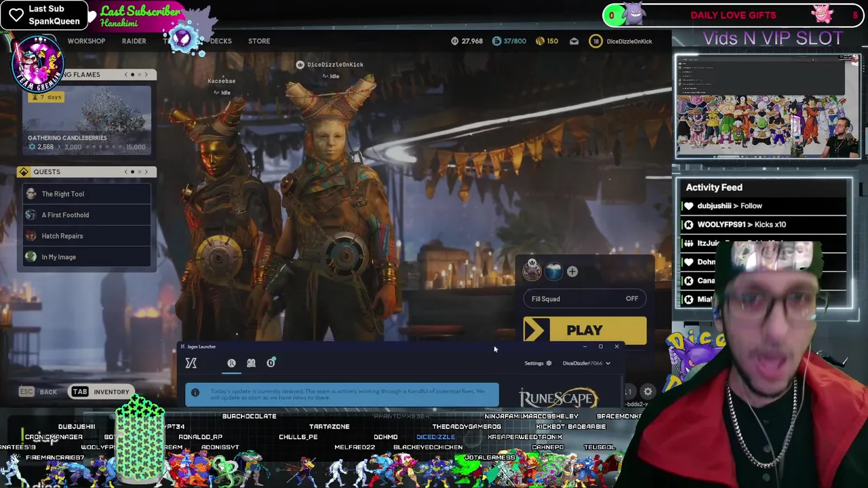Go to next event in Flames panel
868x488 pixels.
(x=146, y=75)
